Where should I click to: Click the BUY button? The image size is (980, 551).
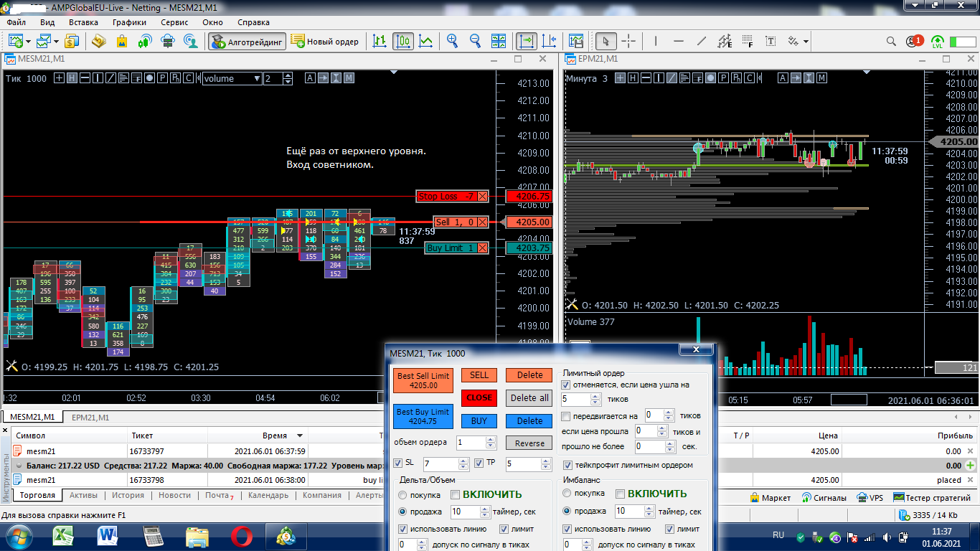[x=479, y=421]
